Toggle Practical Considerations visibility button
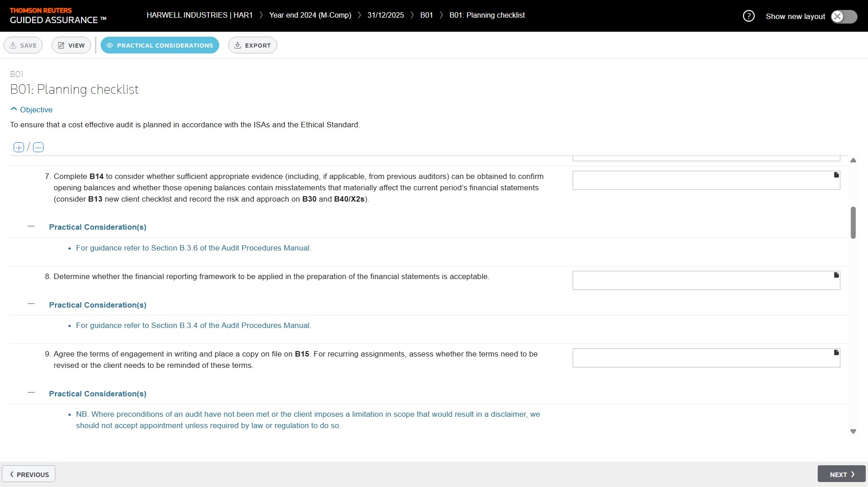Viewport: 868px width, 487px height. 159,45
